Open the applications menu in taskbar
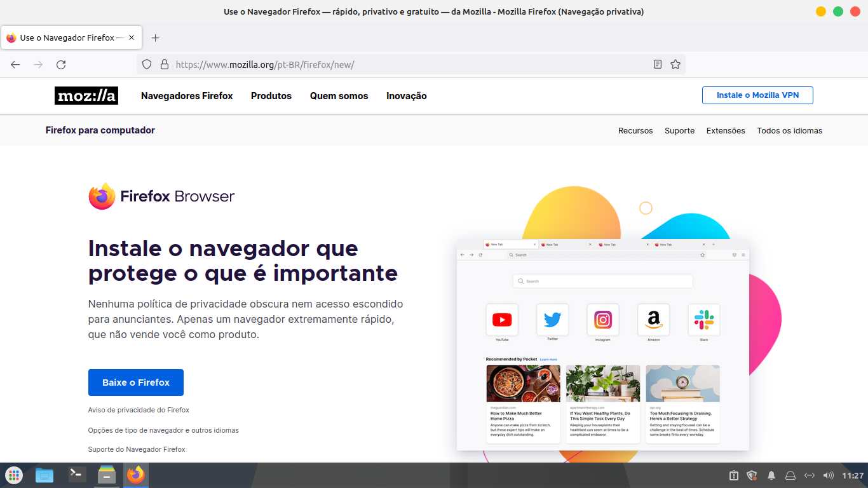This screenshot has height=488, width=868. click(14, 475)
